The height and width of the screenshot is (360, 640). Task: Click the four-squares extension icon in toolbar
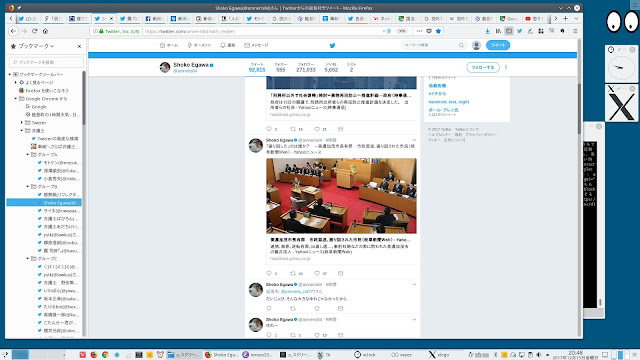pos(541,31)
